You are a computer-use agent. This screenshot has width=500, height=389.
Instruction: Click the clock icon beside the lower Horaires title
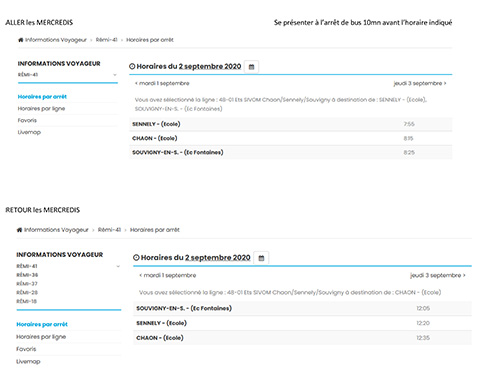pyautogui.click(x=136, y=258)
